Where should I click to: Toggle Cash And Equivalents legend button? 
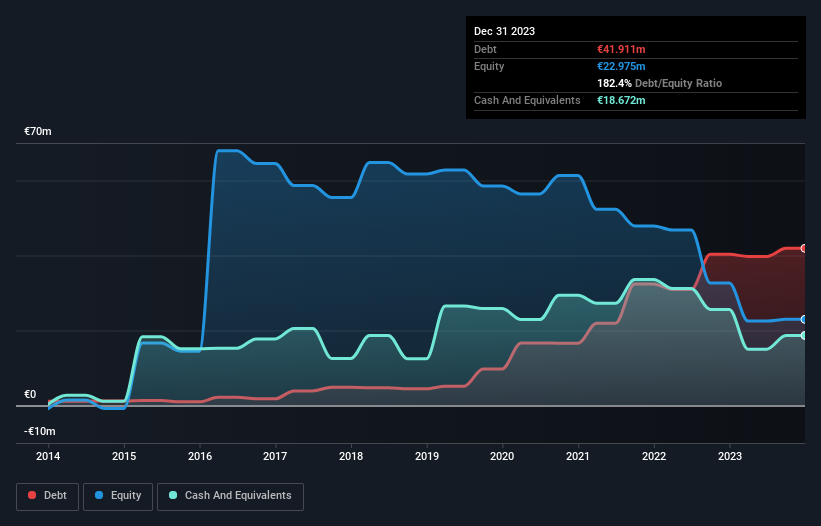[x=230, y=496]
